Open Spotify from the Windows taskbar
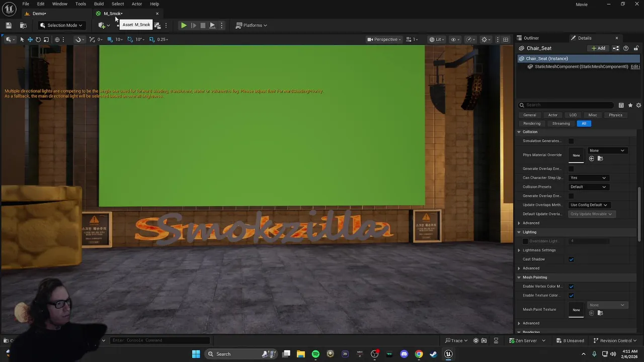This screenshot has width=644, height=362. (315, 354)
